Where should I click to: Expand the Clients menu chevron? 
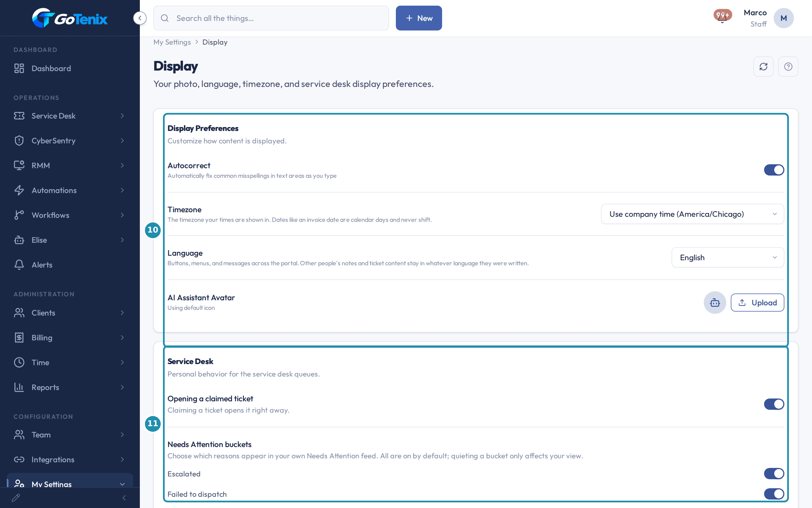coord(122,312)
